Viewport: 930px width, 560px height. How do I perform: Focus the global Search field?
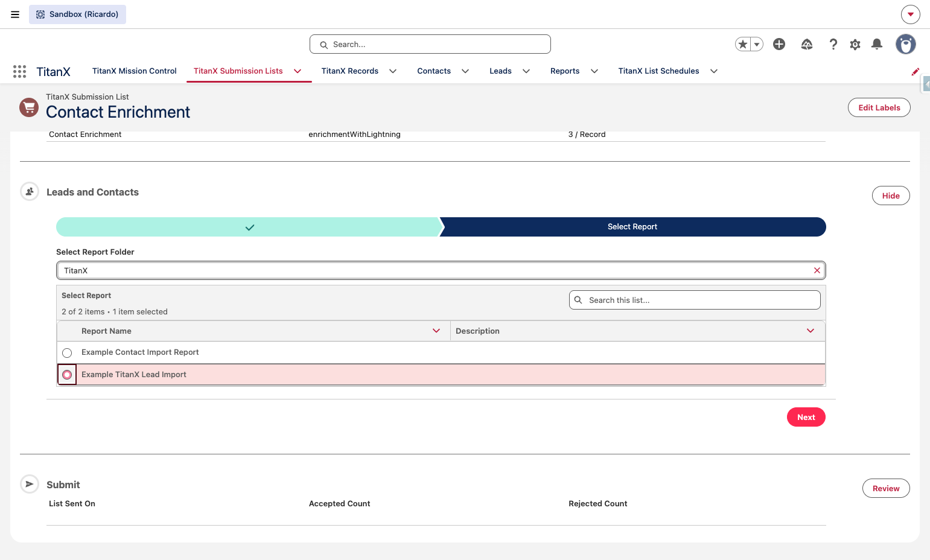click(430, 44)
